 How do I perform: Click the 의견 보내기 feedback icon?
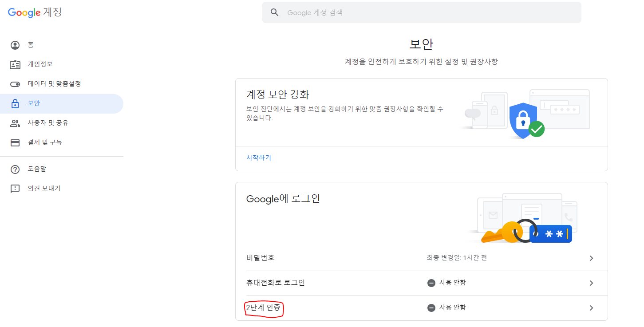[15, 189]
